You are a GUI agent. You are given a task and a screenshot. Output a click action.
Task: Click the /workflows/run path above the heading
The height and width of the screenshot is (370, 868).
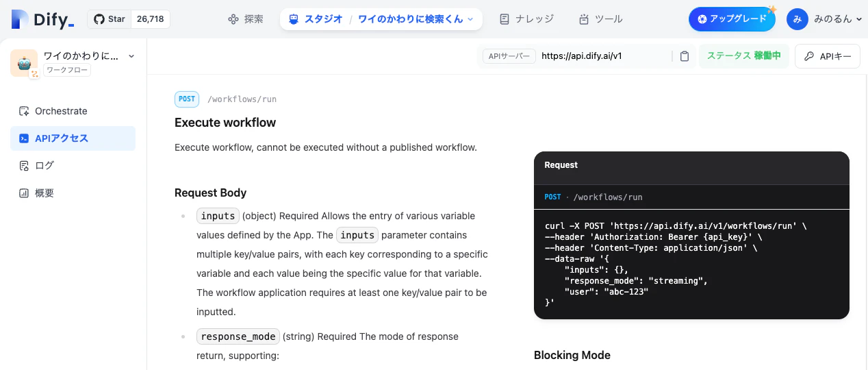point(242,99)
